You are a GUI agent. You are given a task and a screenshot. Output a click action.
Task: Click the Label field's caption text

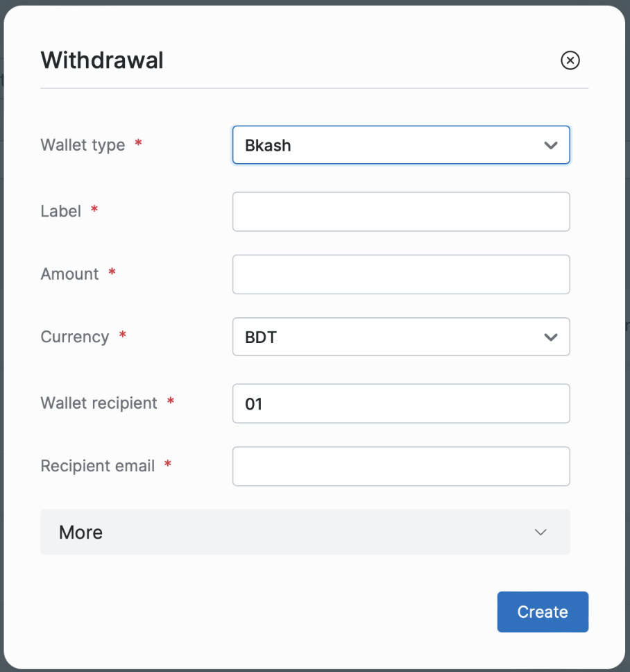click(61, 211)
